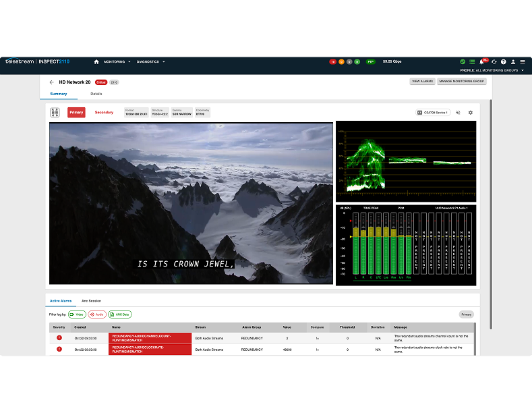Click severity icon of AUDIOCHANNELCOUNT alarm row

coord(59,337)
